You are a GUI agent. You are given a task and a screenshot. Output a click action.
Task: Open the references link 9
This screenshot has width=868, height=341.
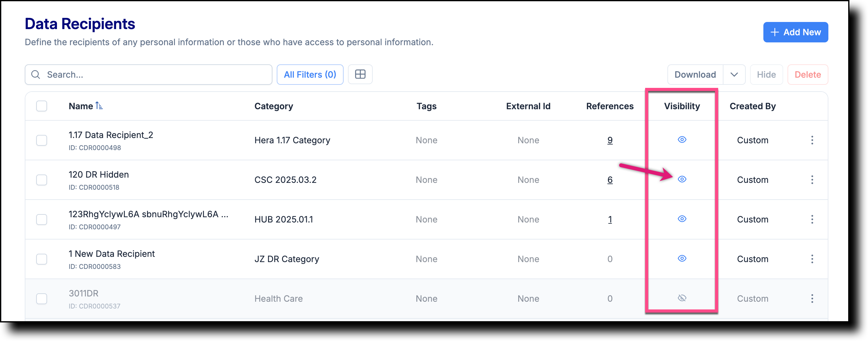pyautogui.click(x=610, y=140)
